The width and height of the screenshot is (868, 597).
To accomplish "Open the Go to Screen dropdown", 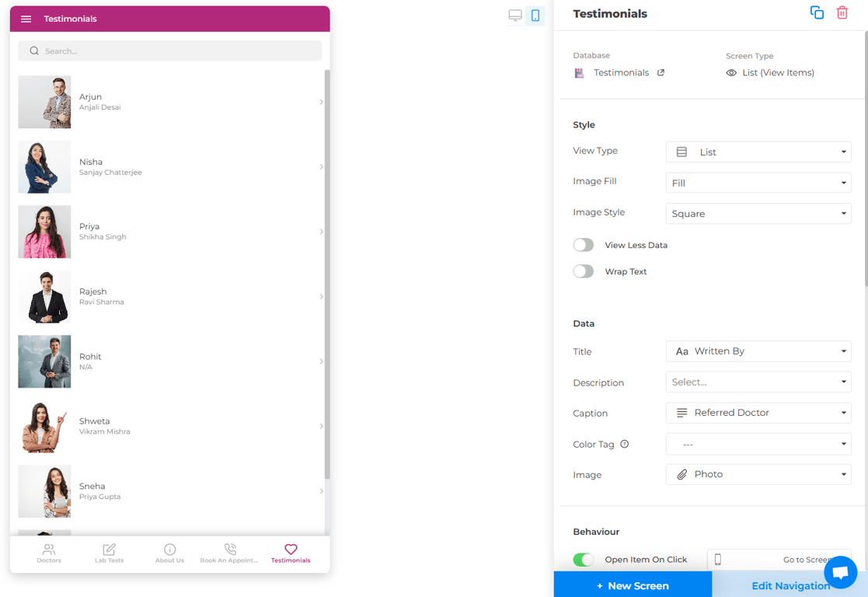I will point(779,560).
